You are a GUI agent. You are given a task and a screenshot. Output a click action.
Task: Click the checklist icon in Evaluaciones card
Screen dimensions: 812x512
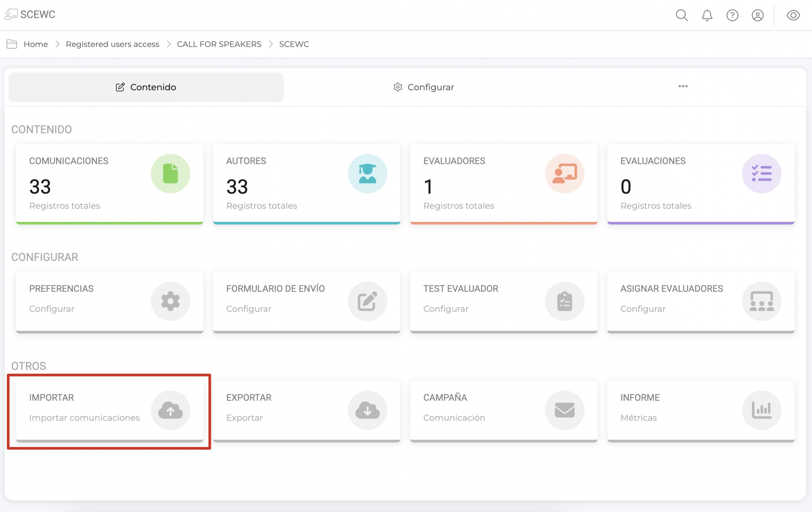point(762,174)
